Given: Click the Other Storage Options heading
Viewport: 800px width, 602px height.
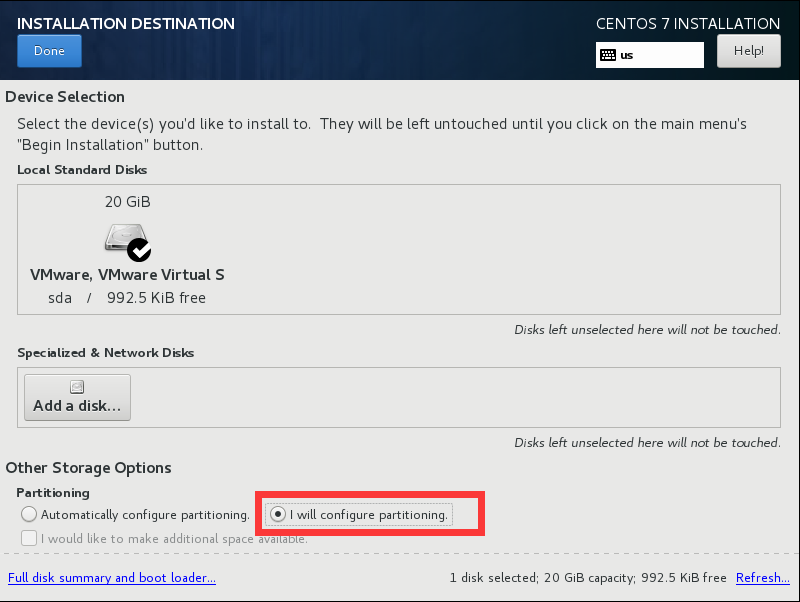Looking at the screenshot, I should [88, 468].
